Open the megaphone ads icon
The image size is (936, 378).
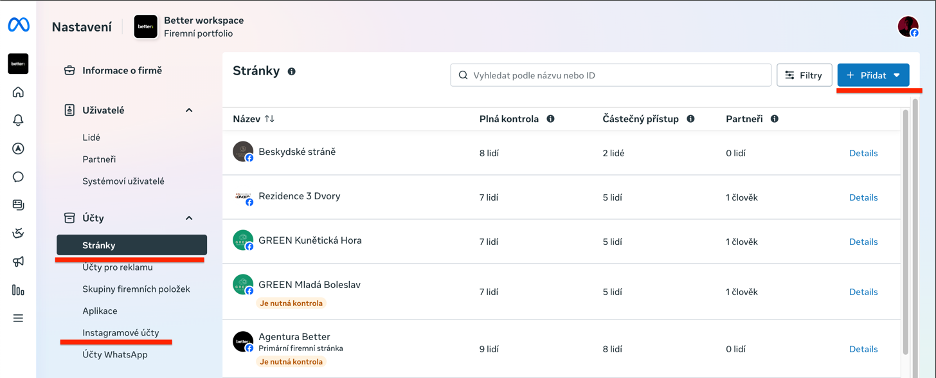point(18,262)
